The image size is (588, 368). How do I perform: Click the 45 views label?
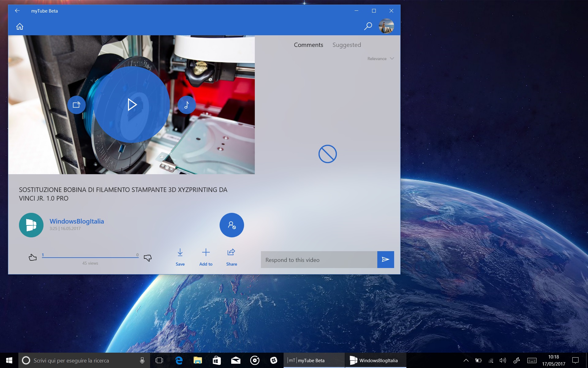pos(90,263)
